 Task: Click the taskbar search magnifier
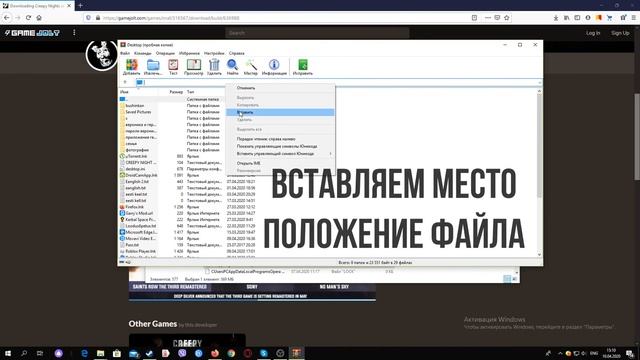[x=24, y=353]
